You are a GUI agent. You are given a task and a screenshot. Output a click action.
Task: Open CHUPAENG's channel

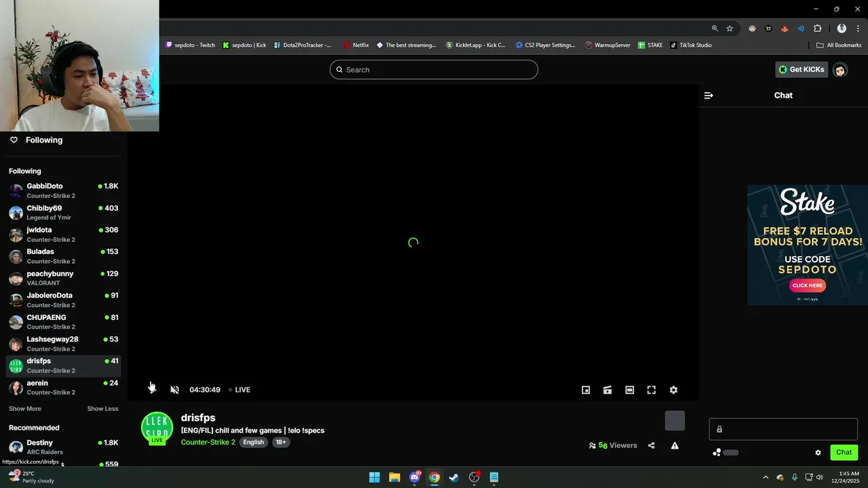point(64,322)
